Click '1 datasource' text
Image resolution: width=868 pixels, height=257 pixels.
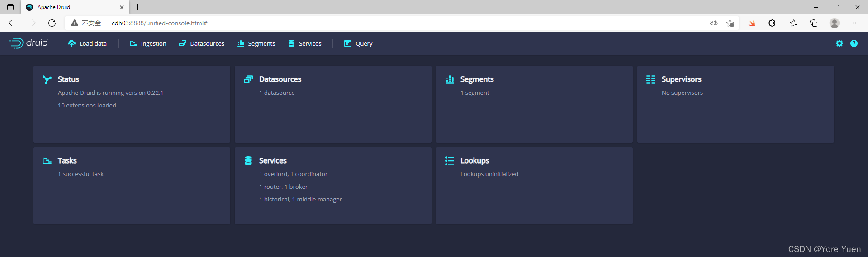coord(277,93)
